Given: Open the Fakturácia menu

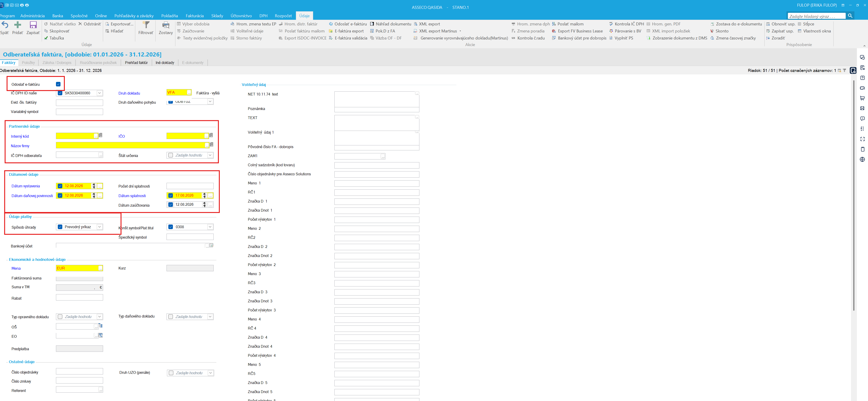Looking at the screenshot, I should click(194, 16).
